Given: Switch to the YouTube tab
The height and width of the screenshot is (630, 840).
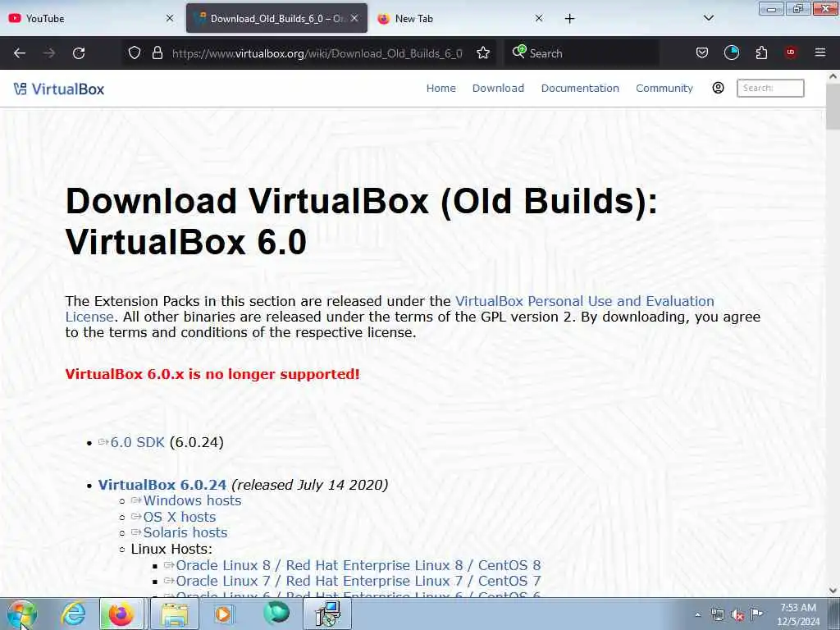Looking at the screenshot, I should [90, 19].
